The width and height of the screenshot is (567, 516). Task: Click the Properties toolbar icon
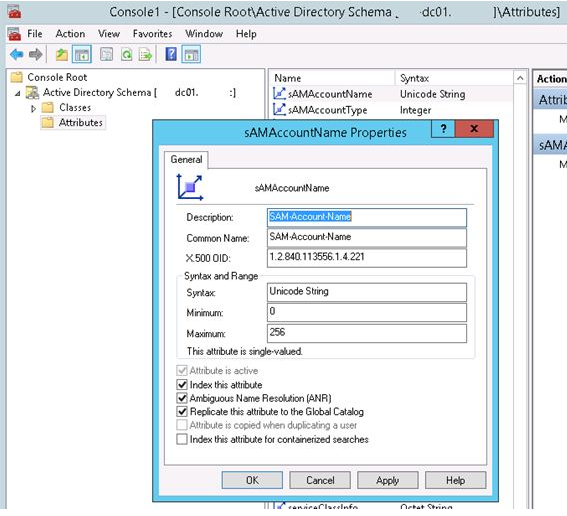[106, 55]
